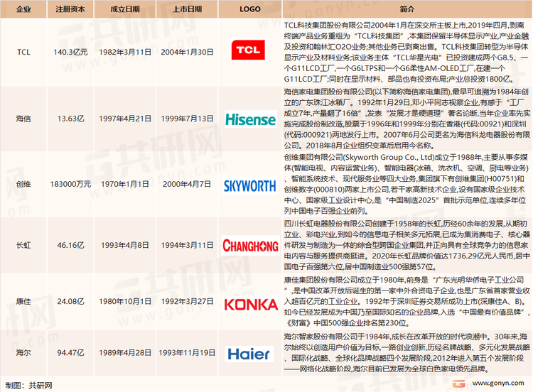Click the 长虹 company name cell
The image size is (533, 392).
click(23, 245)
